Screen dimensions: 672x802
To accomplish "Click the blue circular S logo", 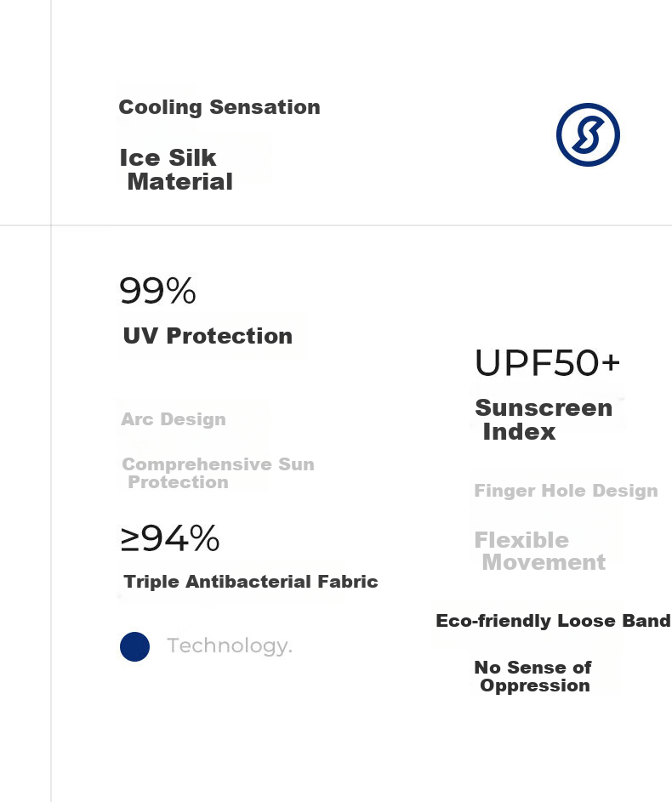I will pos(588,134).
